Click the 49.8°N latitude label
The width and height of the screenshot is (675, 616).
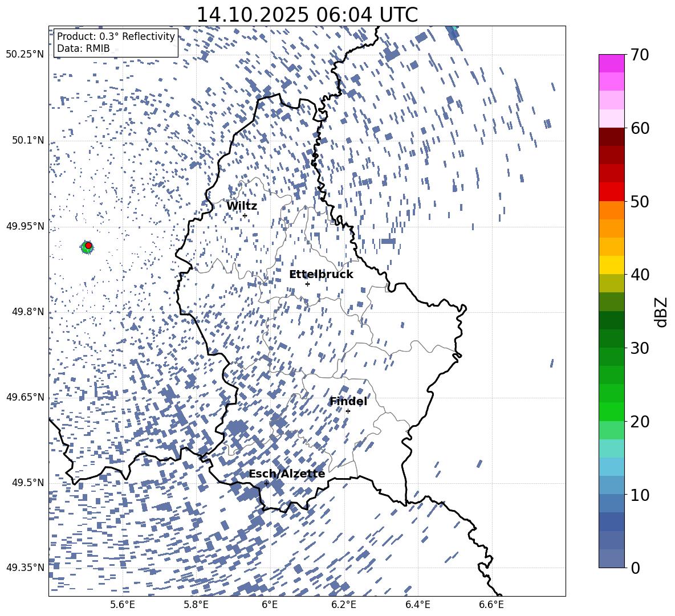tap(28, 312)
